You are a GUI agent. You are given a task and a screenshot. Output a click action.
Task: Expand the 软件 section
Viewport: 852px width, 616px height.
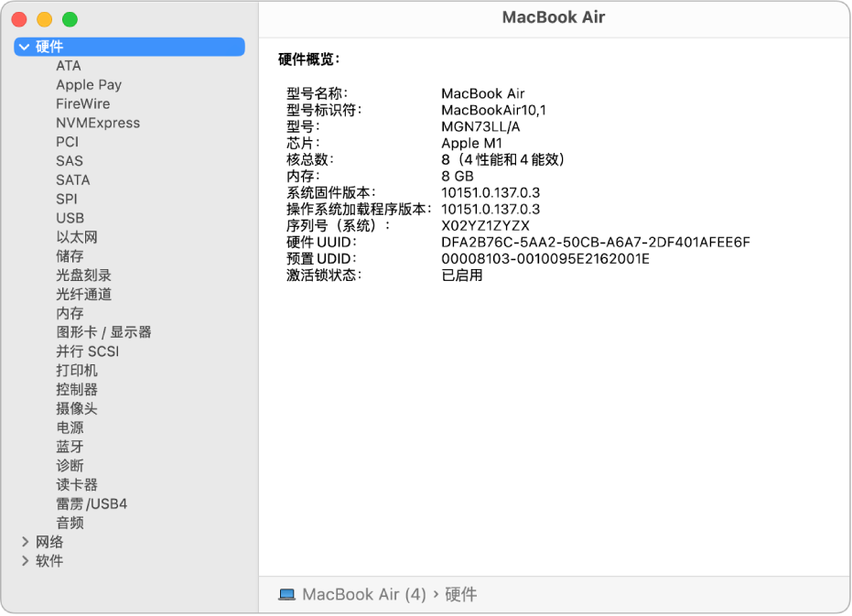pos(26,561)
